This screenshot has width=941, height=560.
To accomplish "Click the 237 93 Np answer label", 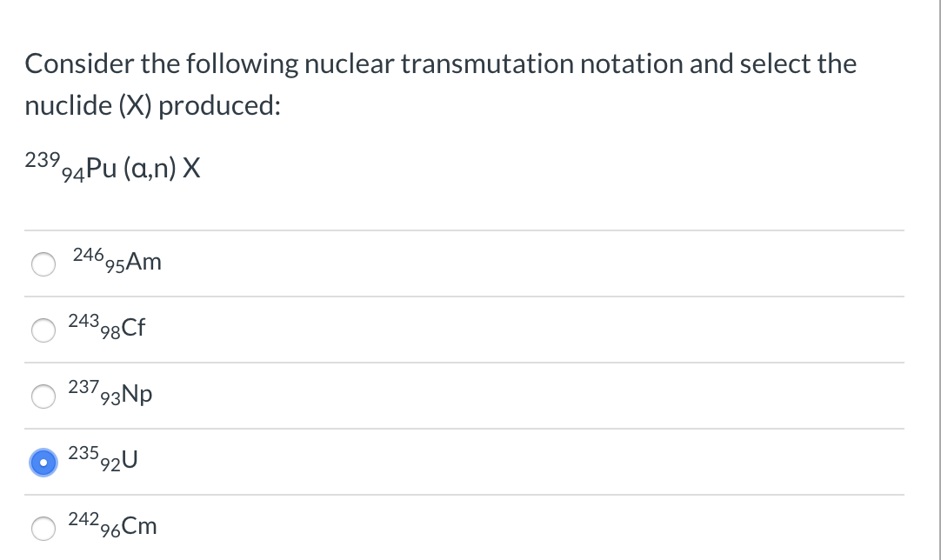I will (110, 393).
